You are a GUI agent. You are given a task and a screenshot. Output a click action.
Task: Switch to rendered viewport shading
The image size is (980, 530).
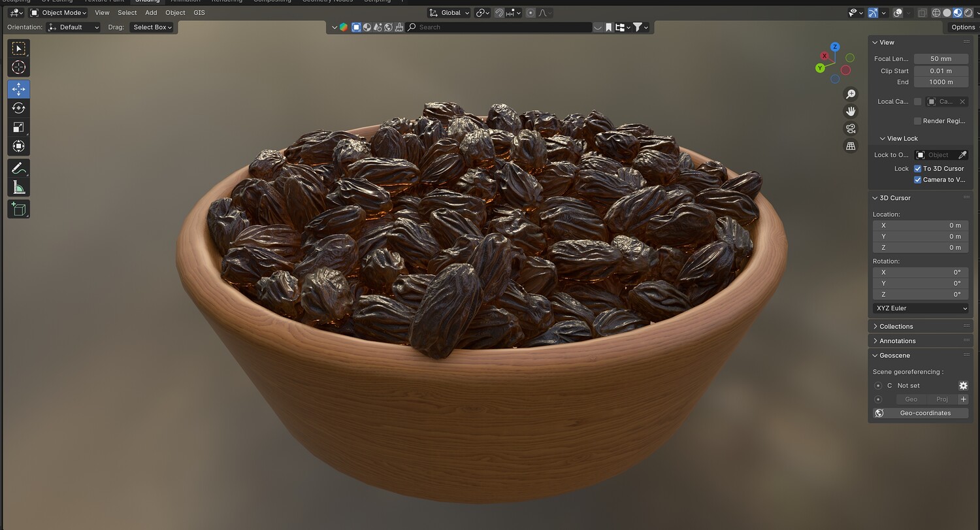click(968, 12)
